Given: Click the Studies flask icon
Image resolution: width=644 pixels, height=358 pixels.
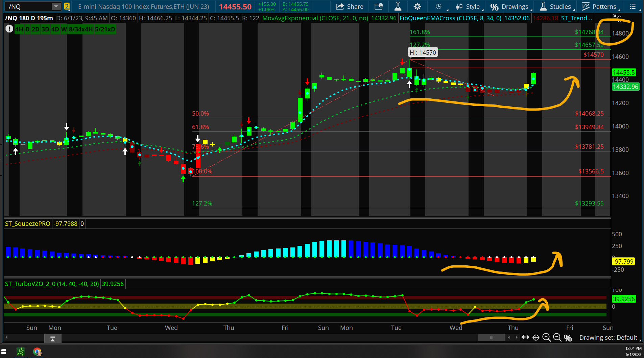Looking at the screenshot, I should coord(542,6).
